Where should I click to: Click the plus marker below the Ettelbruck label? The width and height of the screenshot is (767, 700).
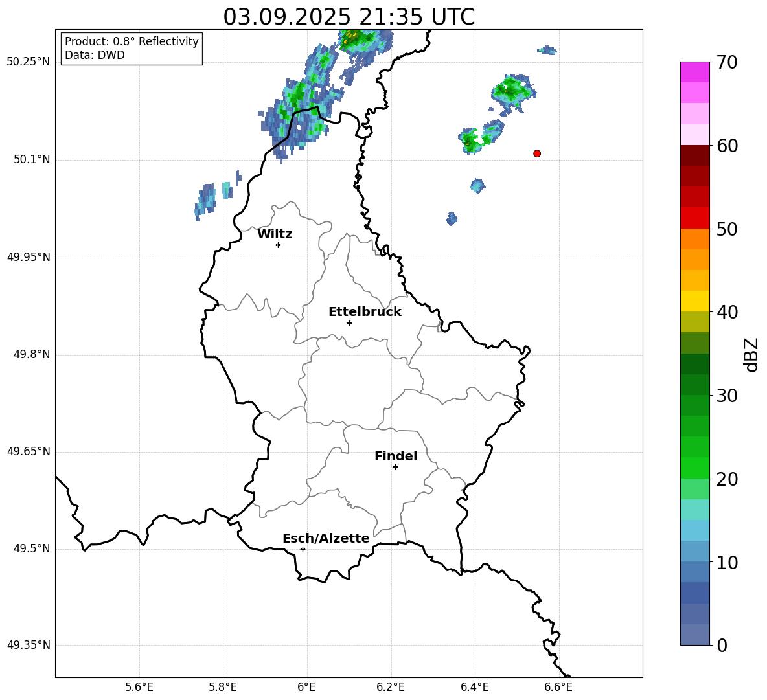click(349, 322)
